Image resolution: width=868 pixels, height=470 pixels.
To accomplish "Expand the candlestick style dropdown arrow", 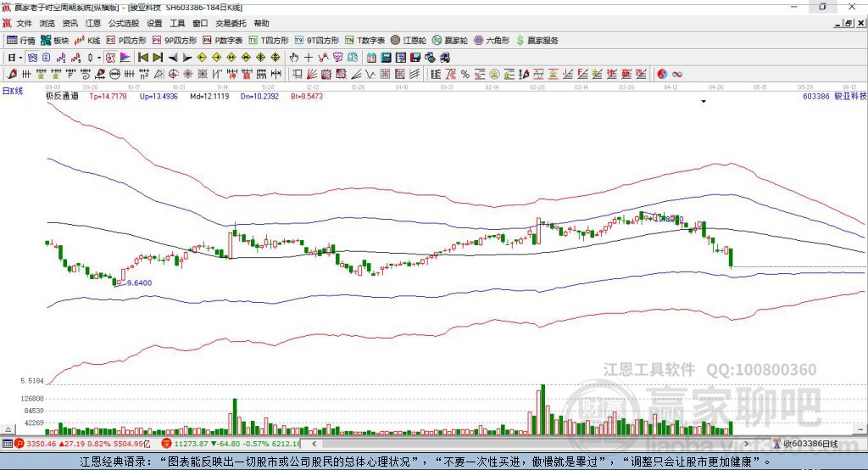I will tap(99, 58).
